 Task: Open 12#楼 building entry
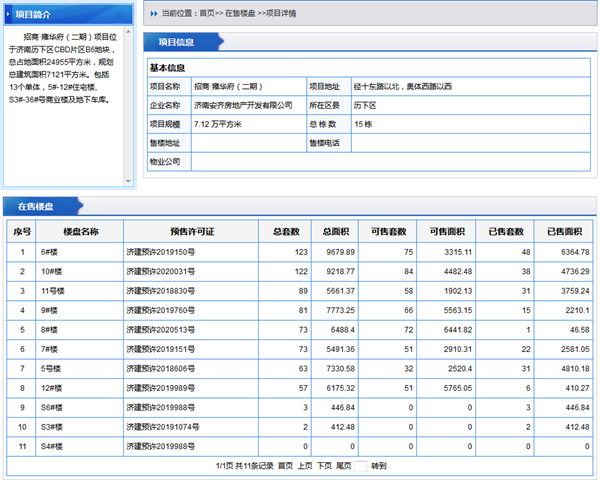click(51, 388)
